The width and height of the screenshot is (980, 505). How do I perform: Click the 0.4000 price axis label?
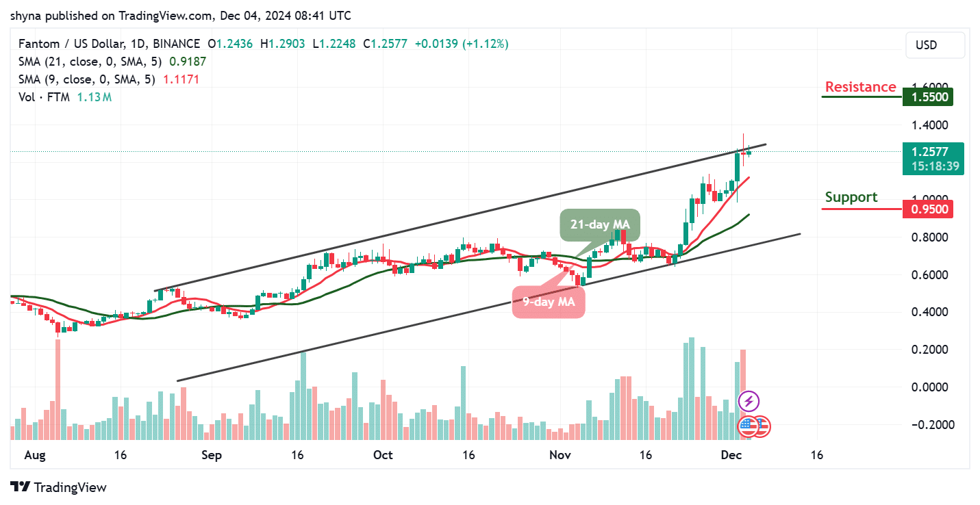tap(929, 312)
